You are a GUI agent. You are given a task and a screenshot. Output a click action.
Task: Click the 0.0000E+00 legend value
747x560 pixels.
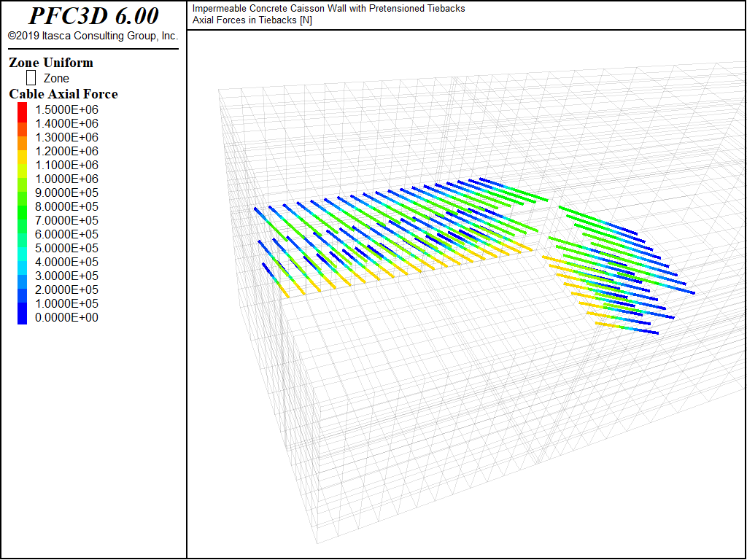coord(66,317)
